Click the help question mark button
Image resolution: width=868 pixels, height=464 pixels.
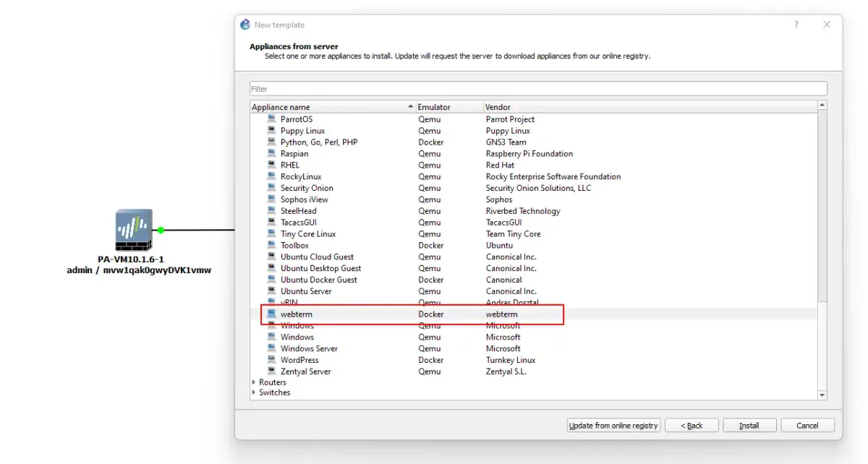[796, 25]
